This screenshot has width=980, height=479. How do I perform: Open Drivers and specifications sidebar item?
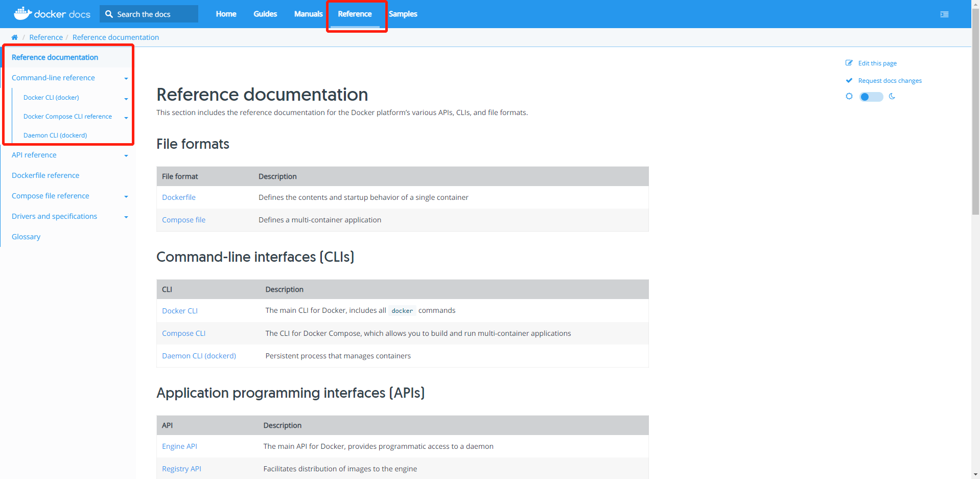click(54, 216)
